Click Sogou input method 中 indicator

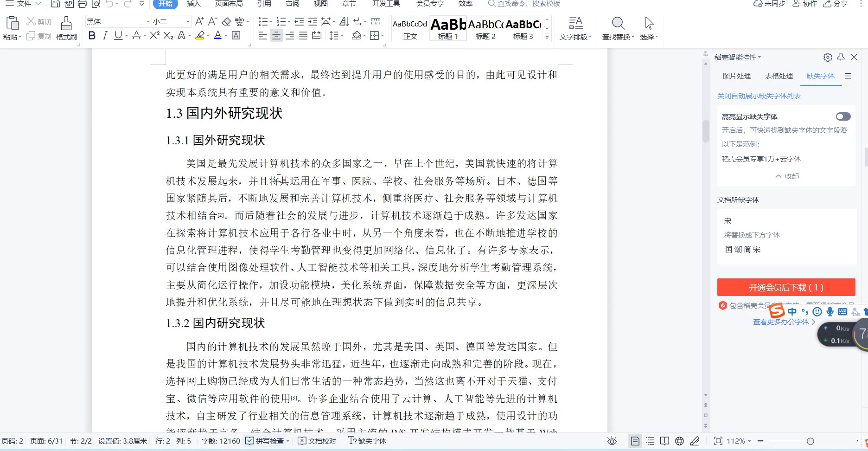(792, 312)
